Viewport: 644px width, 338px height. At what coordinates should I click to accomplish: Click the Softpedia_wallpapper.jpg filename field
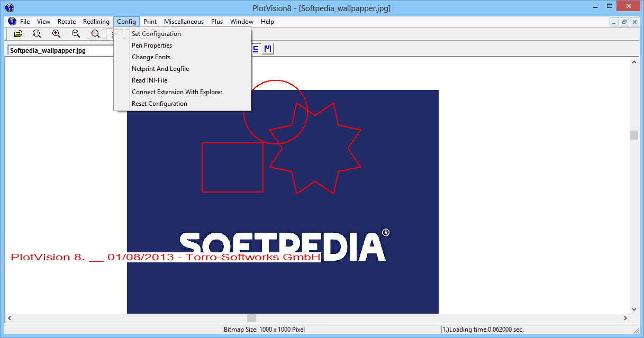(60, 51)
